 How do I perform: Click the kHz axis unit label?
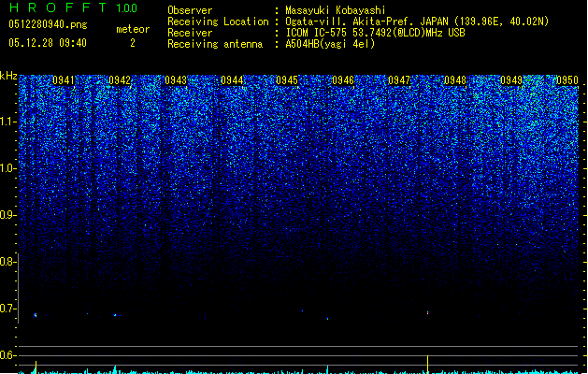point(8,76)
